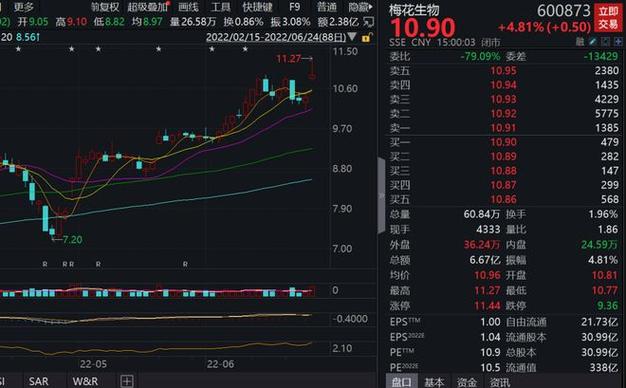Select the SAR indicator tab
Screen dimensions: 626x388
[x=39, y=381]
